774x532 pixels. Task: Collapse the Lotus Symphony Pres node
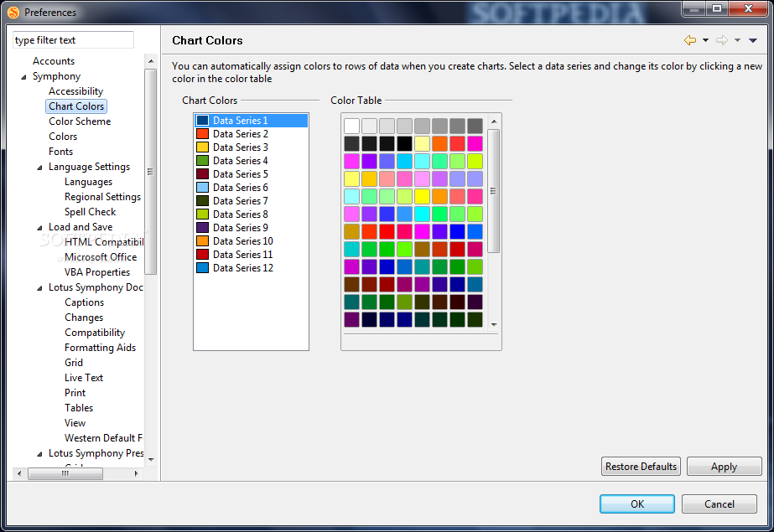(39, 454)
